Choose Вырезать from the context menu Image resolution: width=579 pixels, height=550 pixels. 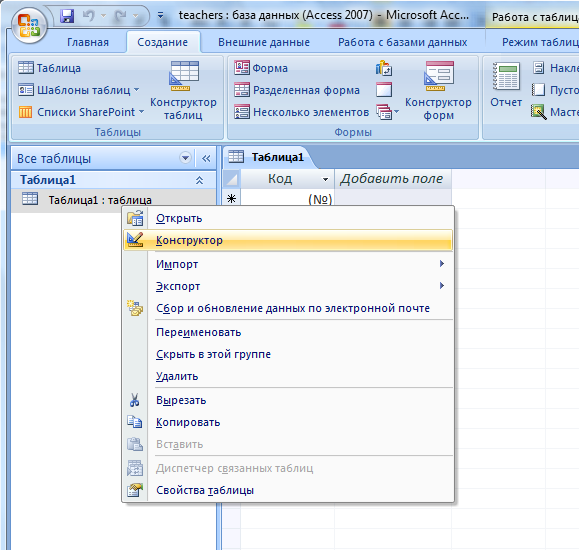click(x=287, y=400)
